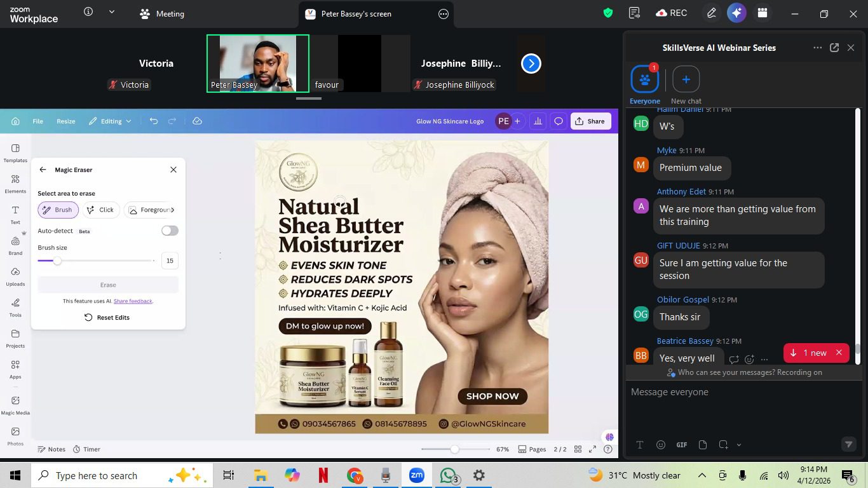
Task: Click the Brush size slider handle
Action: click(57, 261)
